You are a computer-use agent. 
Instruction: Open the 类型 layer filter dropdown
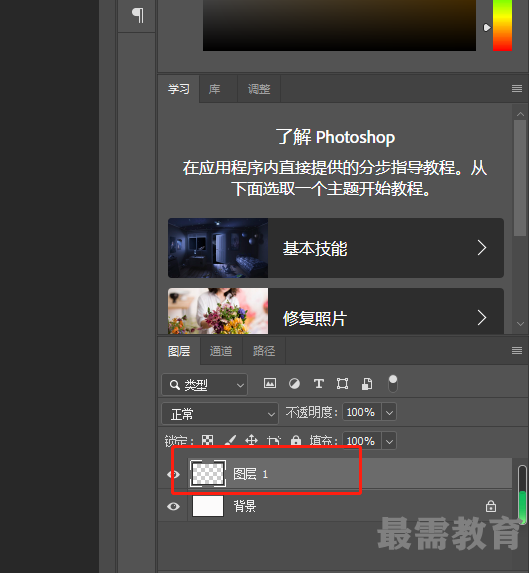(205, 384)
